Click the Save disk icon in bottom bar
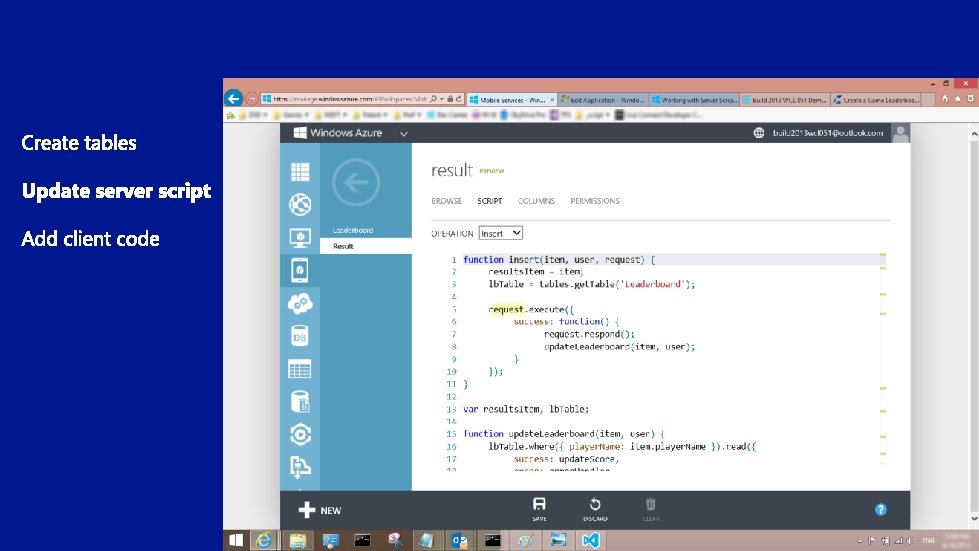 pyautogui.click(x=539, y=504)
